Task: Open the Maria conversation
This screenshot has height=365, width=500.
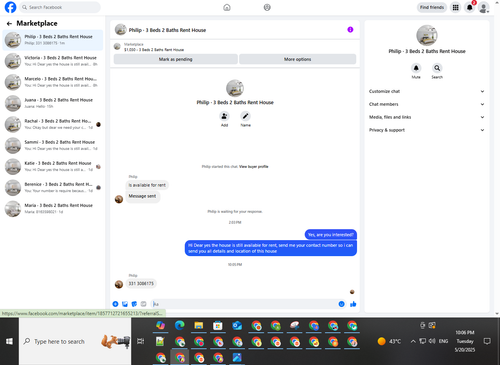Action: tap(53, 208)
